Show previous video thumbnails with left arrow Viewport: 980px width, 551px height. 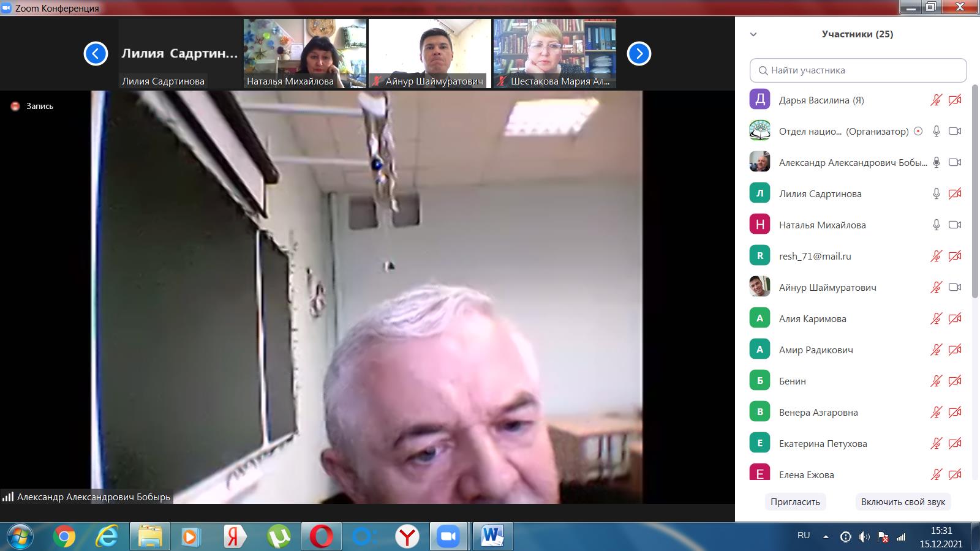(96, 54)
